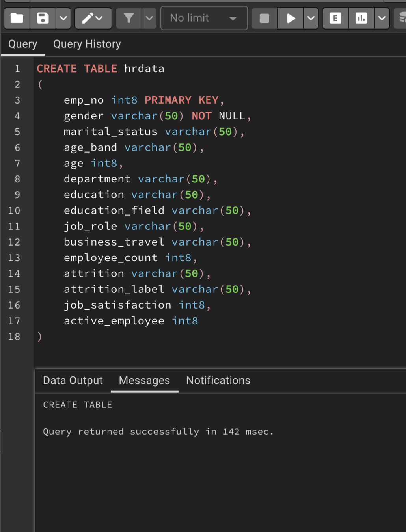Expand the explain options chevron
The width and height of the screenshot is (406, 532).
382,18
